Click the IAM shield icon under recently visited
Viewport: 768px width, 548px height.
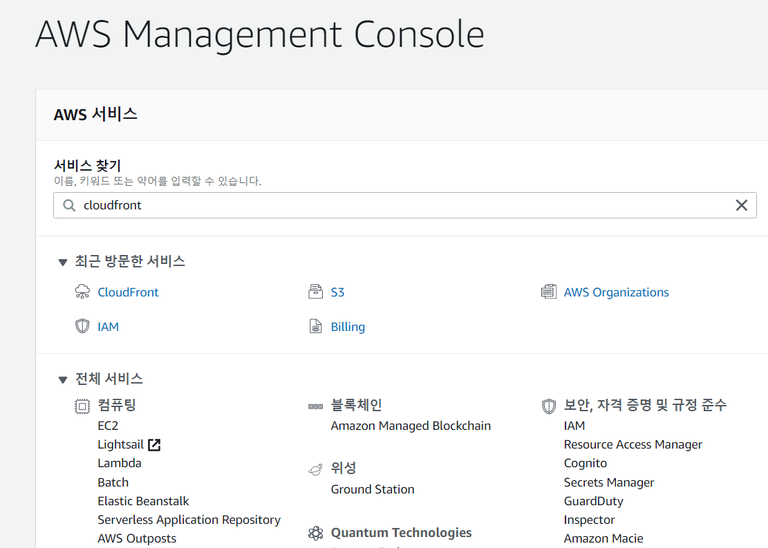tap(82, 326)
